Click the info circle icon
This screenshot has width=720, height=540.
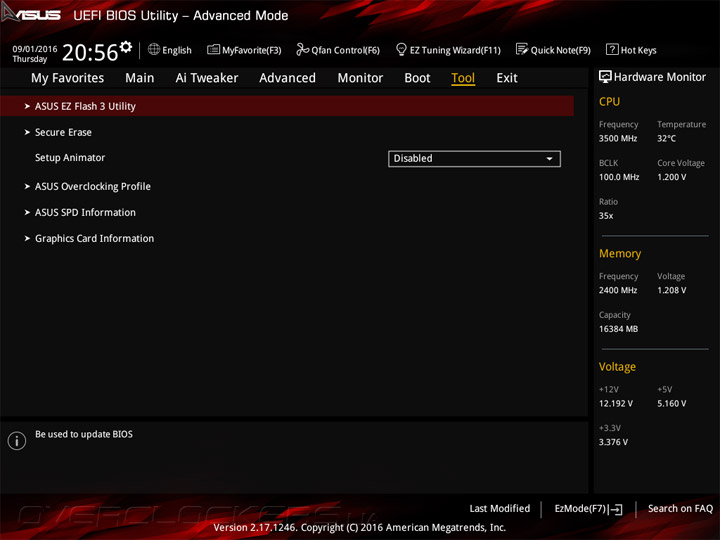pos(17,441)
